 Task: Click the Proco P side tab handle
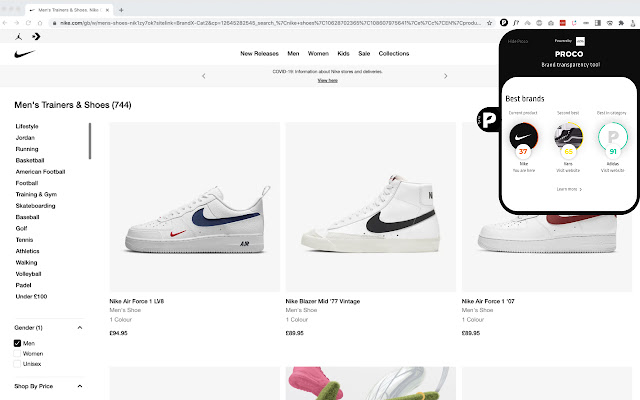(x=488, y=120)
